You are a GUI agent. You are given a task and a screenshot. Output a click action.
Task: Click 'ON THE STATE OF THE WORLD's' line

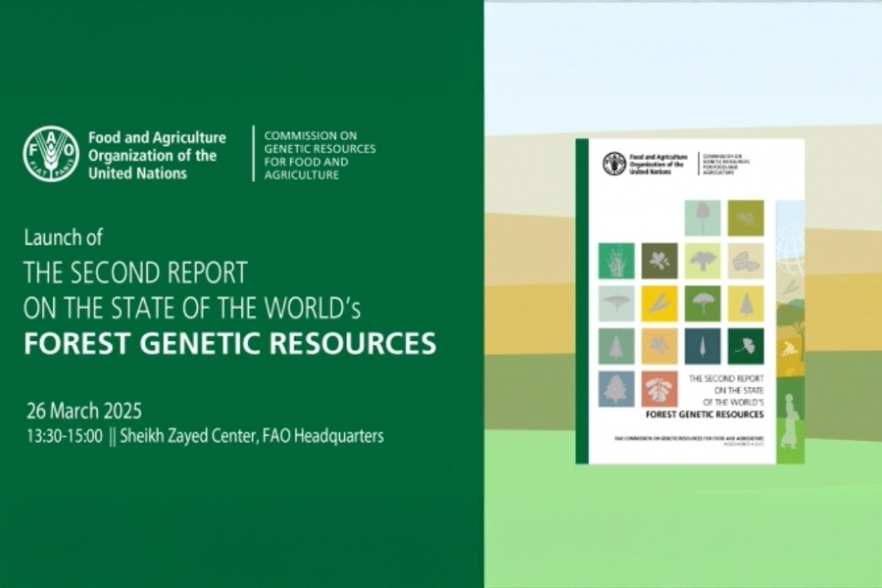coord(192,308)
